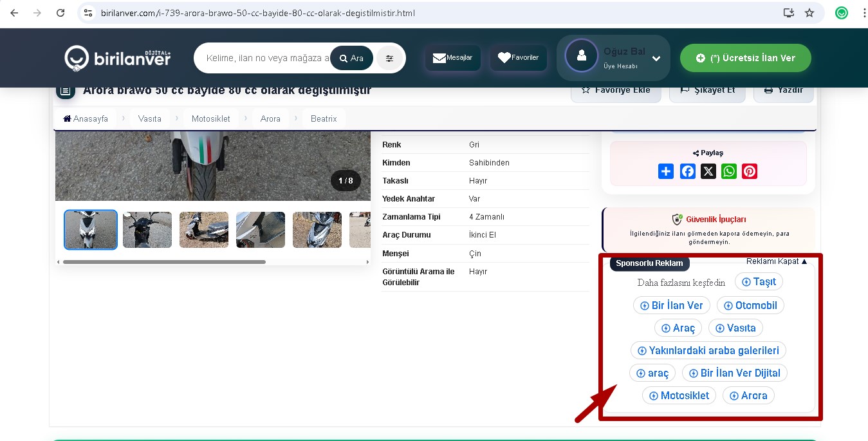Go to Anasayfa in the breadcrumb
The width and height of the screenshot is (868, 441).
pos(86,118)
